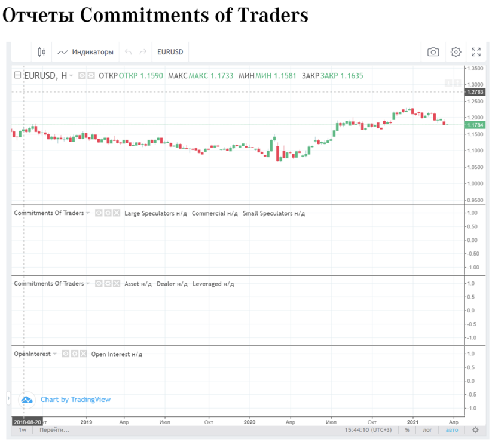
Task: Click the 1.2783 crosshair price label
Action: click(x=475, y=92)
